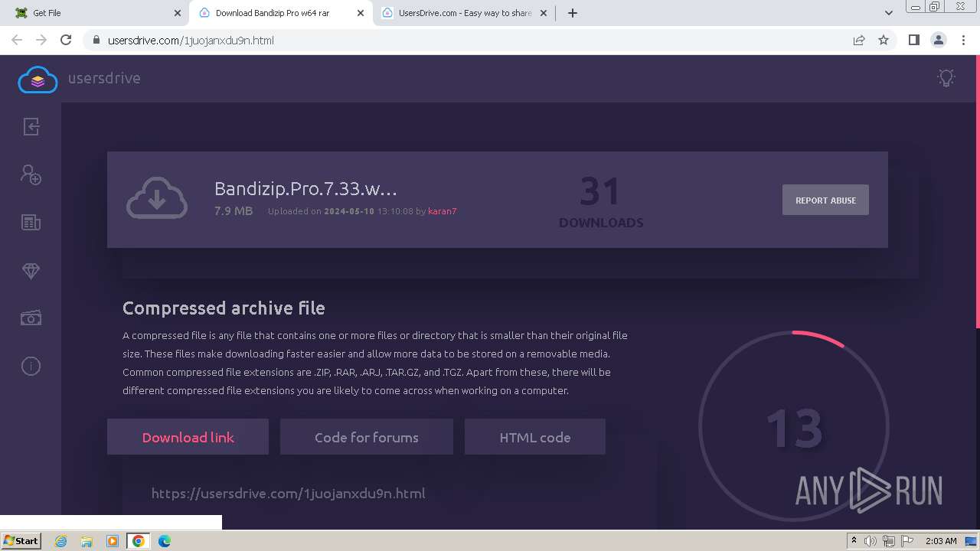
Task: Close the Download Bandizip Pro tab
Action: coord(360,13)
